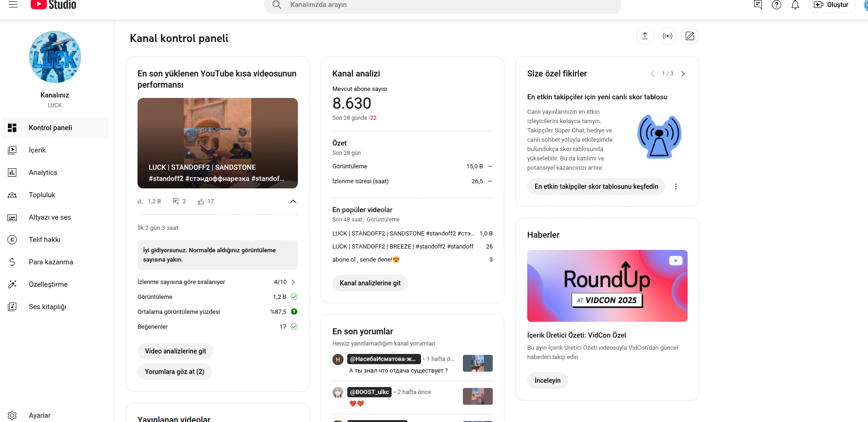868x422 pixels.
Task: Open the comments notification icon in header
Action: 758,5
